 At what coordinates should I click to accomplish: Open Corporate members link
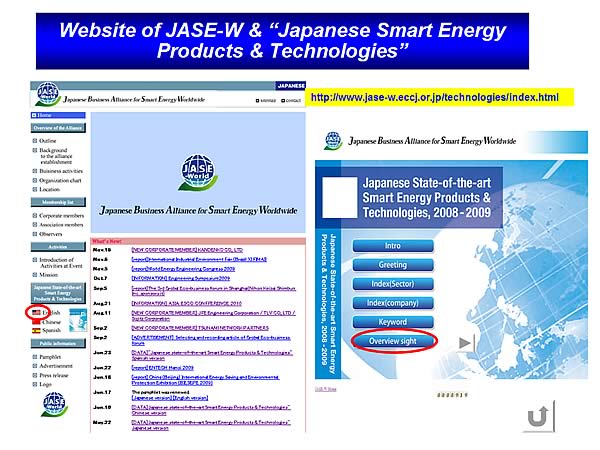pos(61,215)
